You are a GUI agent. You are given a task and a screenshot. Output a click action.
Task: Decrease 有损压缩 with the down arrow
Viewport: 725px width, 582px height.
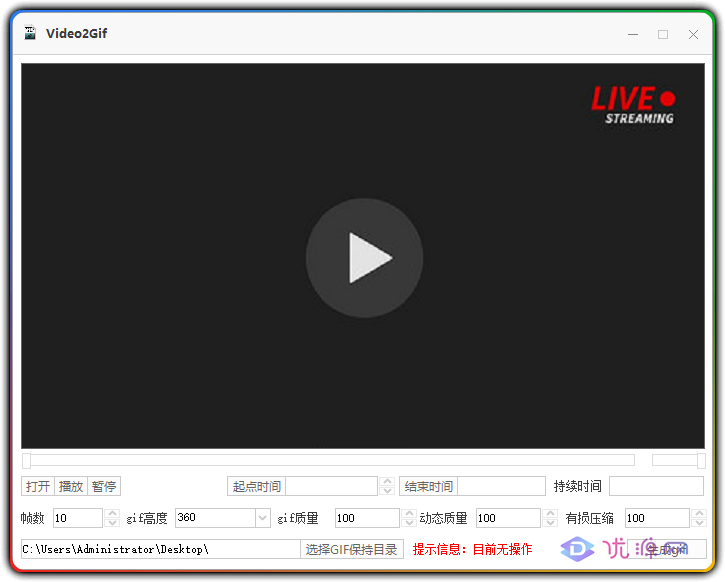[x=699, y=523]
